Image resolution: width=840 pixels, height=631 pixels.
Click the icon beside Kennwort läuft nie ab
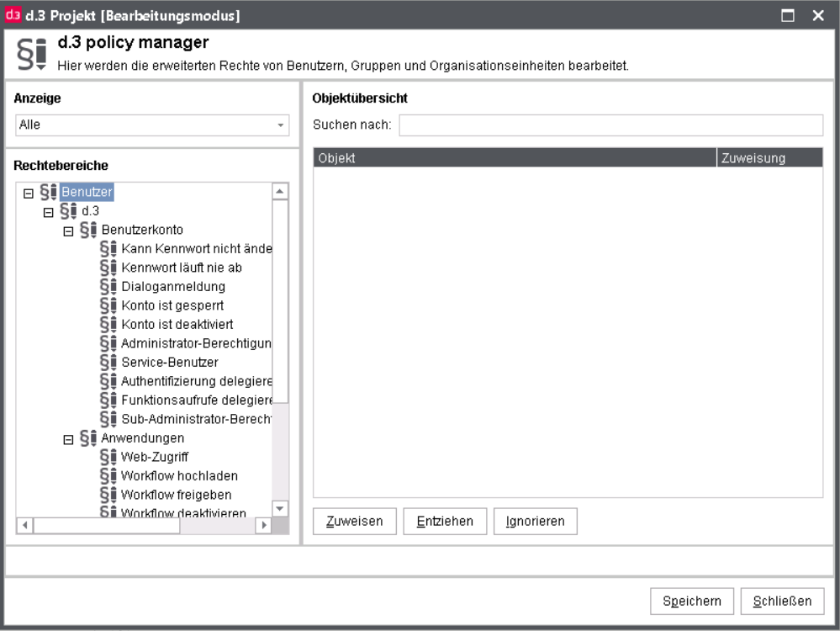(x=108, y=268)
